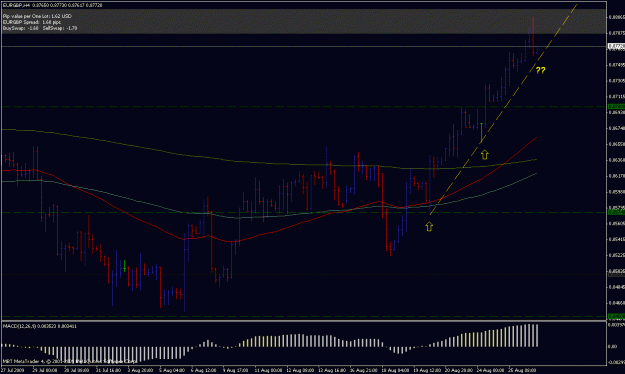Click the 'Pip value per One Lot' line
The height and width of the screenshot is (374, 625).
pyautogui.click(x=37, y=16)
